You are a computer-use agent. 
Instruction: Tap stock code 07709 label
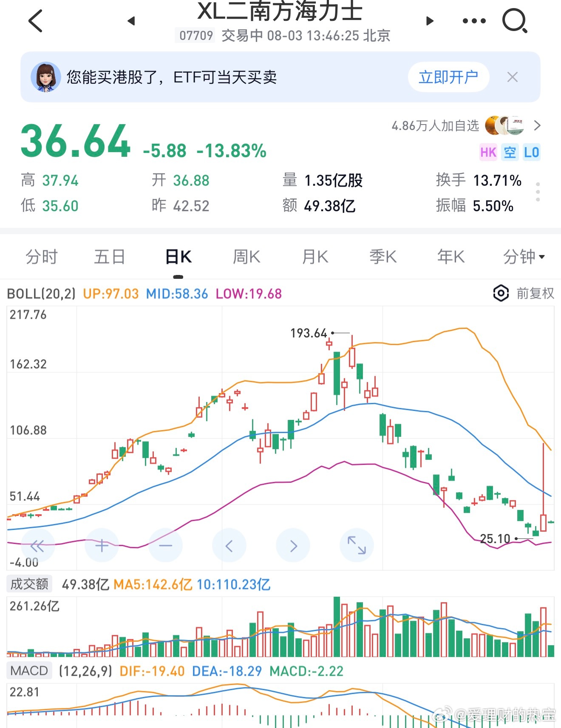tap(196, 35)
